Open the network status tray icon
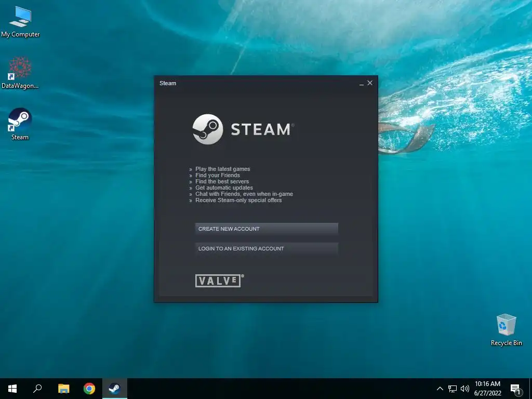The image size is (532, 399). click(x=453, y=389)
